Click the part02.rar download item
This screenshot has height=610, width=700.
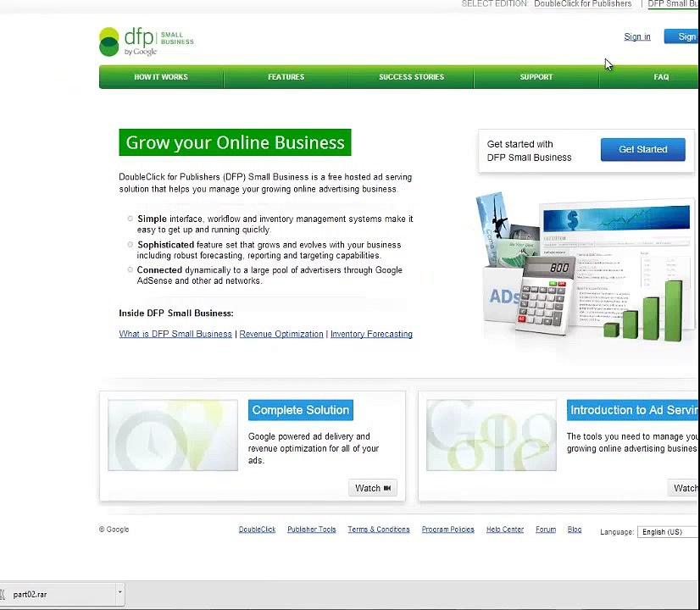tap(58, 595)
